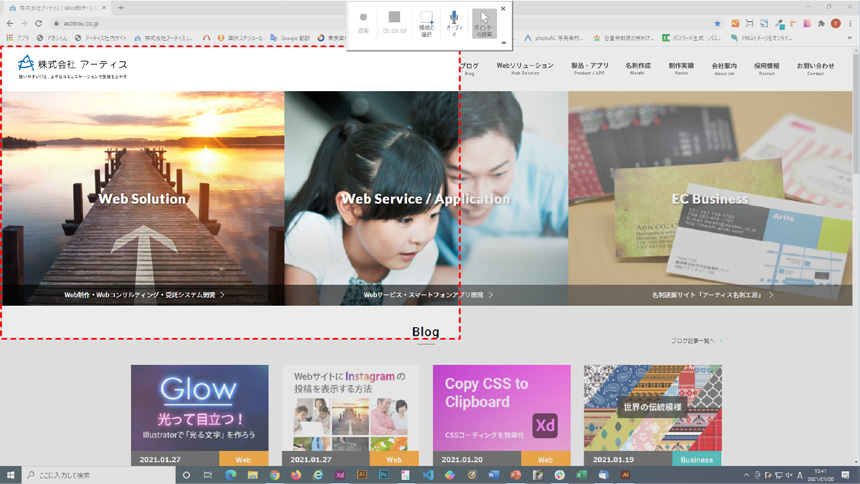Click the EC Business hero heading
Screen dimensions: 860x484
[710, 199]
